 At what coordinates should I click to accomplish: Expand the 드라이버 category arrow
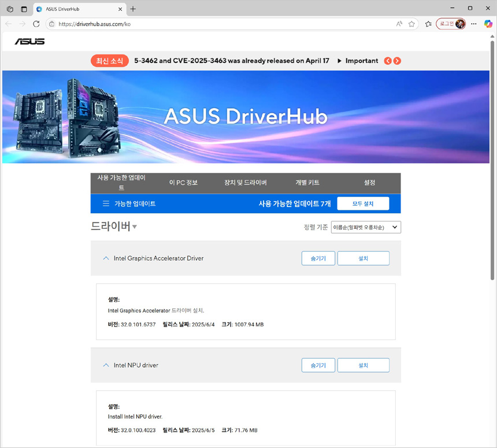tap(135, 227)
